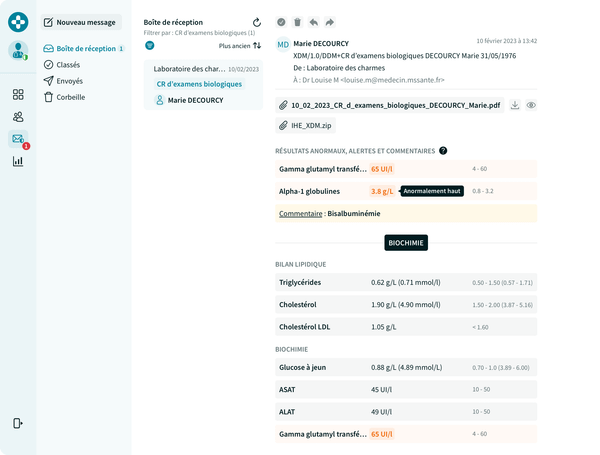The height and width of the screenshot is (455, 600).
Task: Select the Triglycérides row
Action: [x=406, y=282]
